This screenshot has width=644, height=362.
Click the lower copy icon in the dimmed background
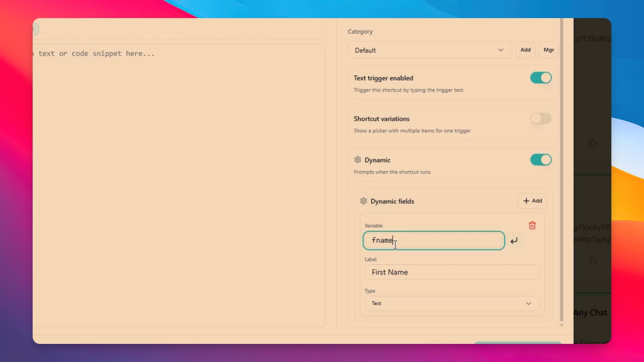point(593,261)
